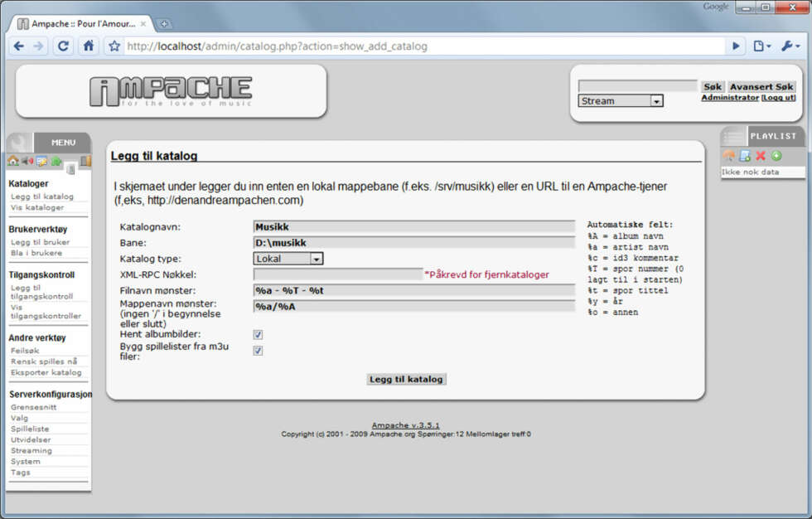The width and height of the screenshot is (812, 519).
Task: Open the Katalog type Lokal dropdown
Action: point(288,259)
